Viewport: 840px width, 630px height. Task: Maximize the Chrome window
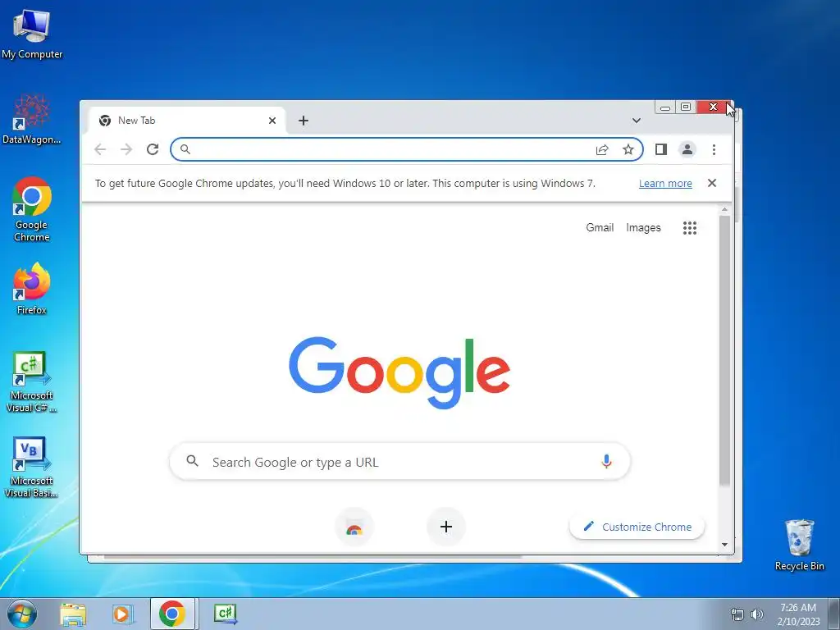click(x=686, y=107)
